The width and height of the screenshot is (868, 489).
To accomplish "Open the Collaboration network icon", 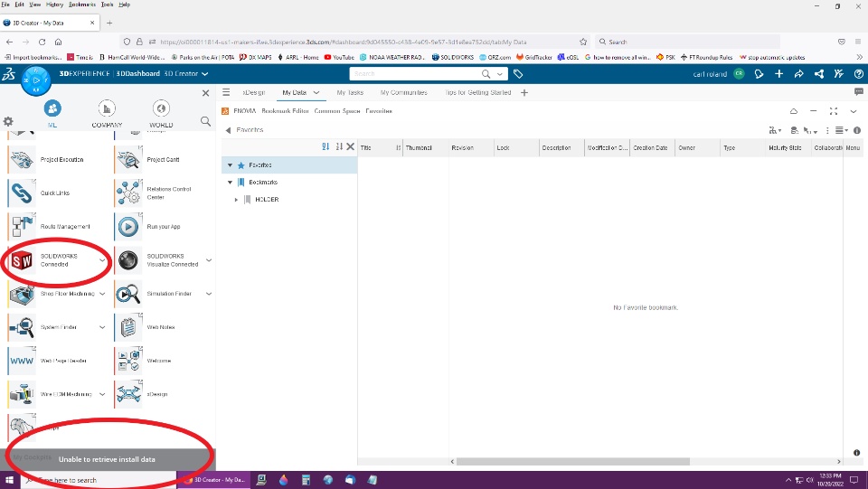I will pos(819,73).
